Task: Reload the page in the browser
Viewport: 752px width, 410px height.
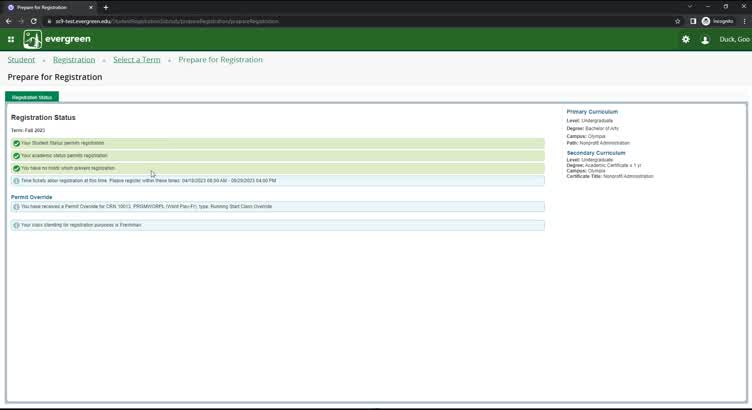Action: [x=34, y=21]
